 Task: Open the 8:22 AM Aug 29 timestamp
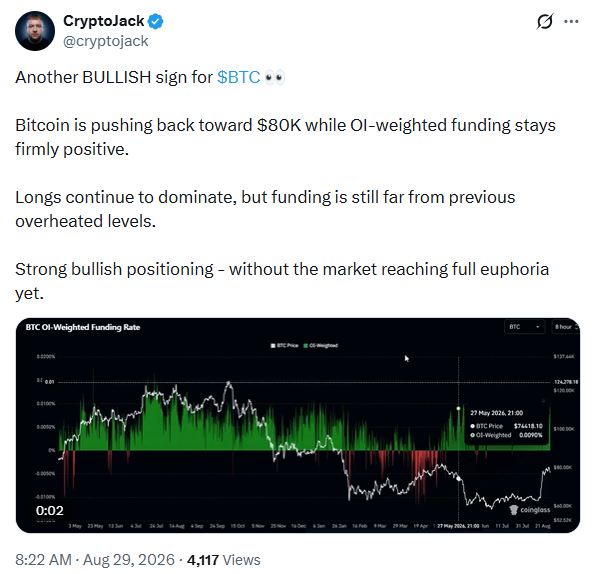[95, 560]
